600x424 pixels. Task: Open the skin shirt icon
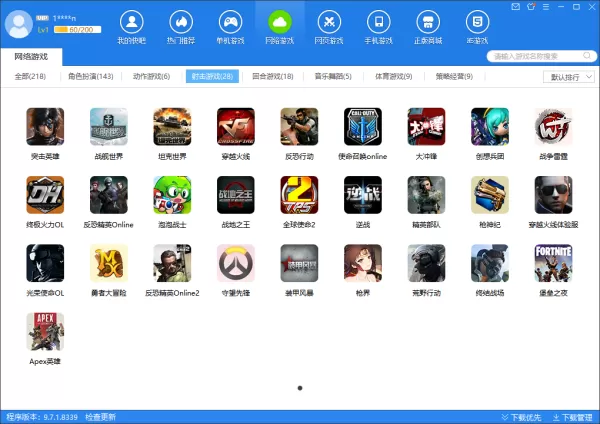click(x=531, y=7)
